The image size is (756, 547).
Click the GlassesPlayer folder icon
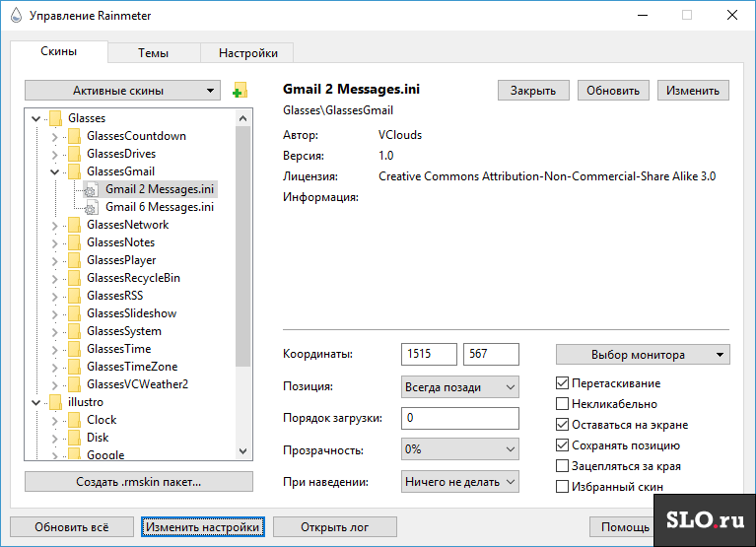pos(74,260)
